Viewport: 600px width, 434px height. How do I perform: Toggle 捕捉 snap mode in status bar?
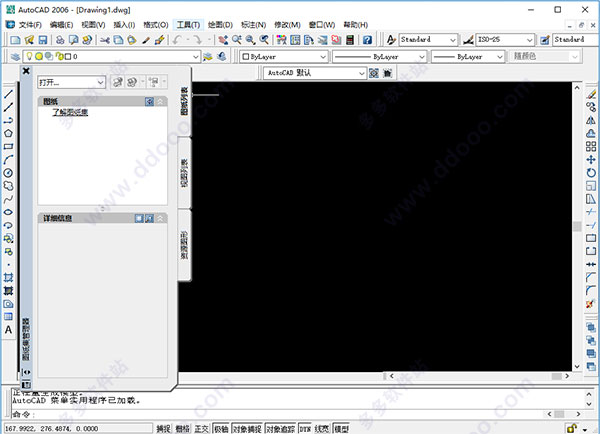[163, 429]
